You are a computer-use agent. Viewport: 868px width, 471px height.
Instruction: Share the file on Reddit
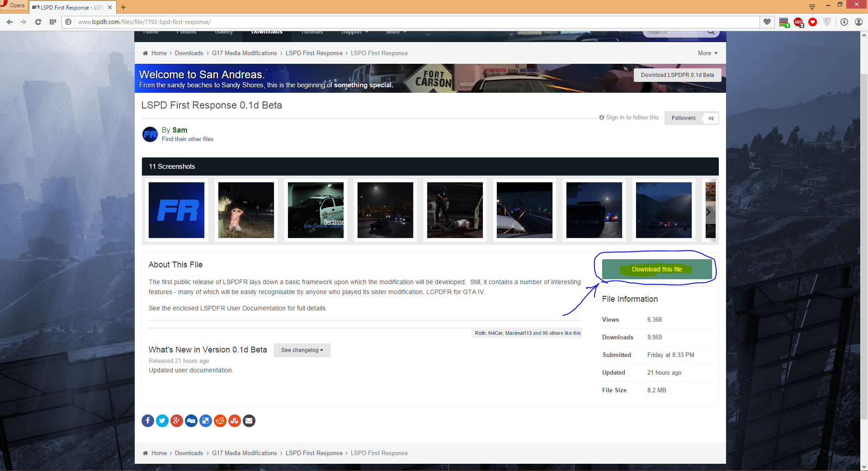coord(220,421)
